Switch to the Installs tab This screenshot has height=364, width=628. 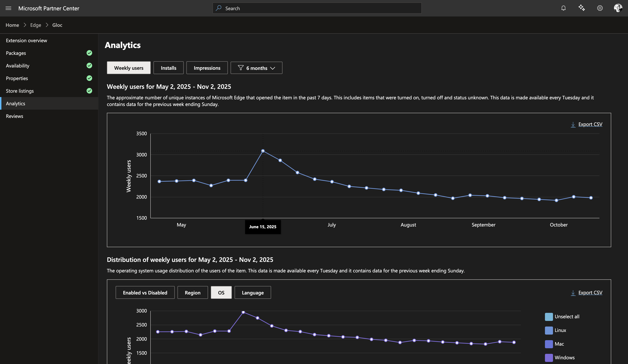click(168, 68)
